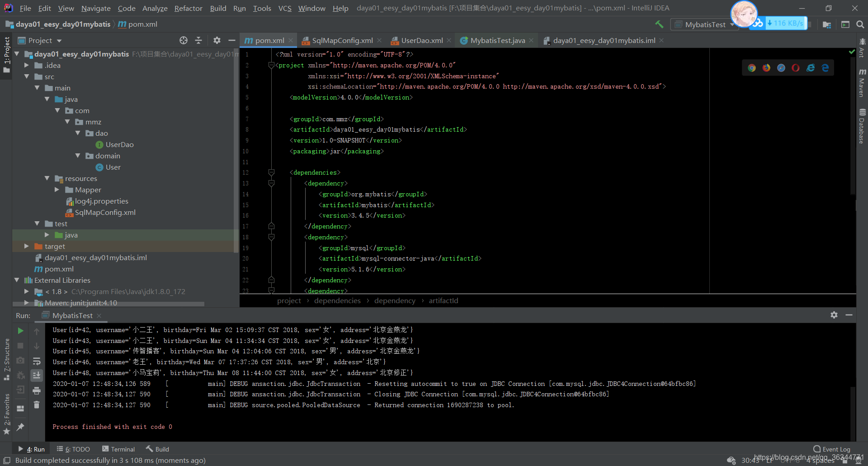
Task: Toggle the Z: Structure side panel
Action: 6,359
